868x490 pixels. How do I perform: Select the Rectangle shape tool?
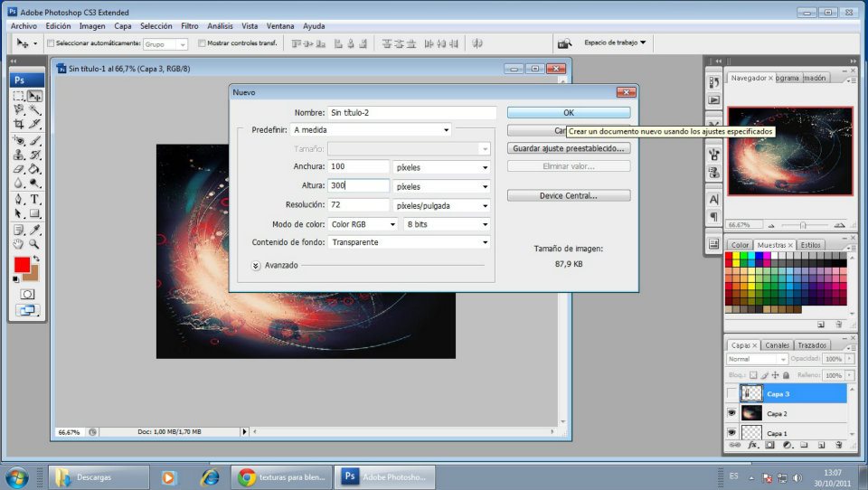(x=34, y=213)
